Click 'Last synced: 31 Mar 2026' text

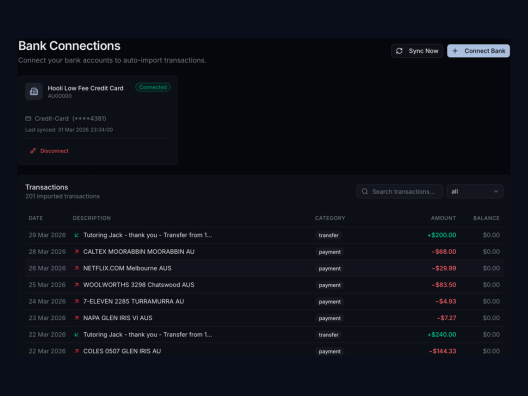tap(69, 130)
